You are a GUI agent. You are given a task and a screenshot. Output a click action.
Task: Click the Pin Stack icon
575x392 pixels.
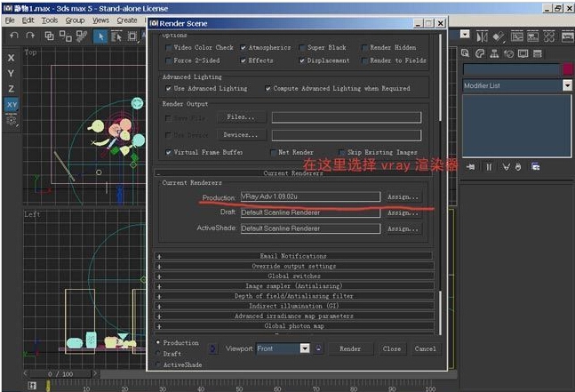point(471,167)
